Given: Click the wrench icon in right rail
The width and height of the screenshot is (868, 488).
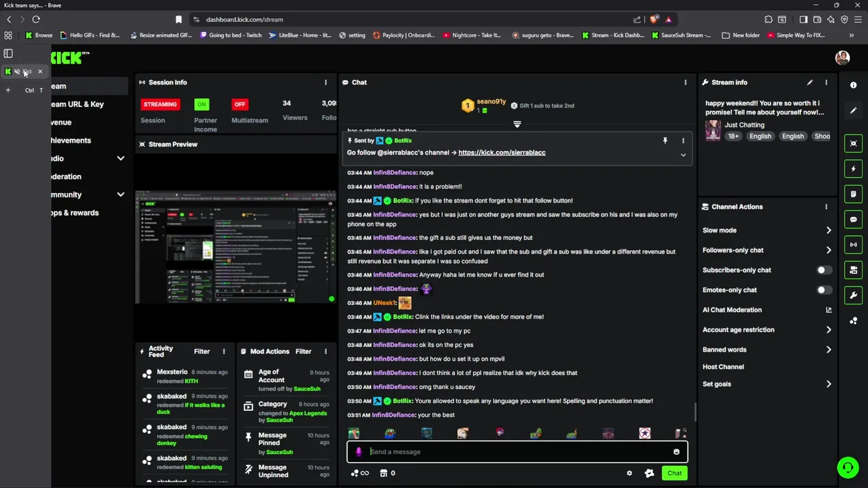Looking at the screenshot, I should [x=853, y=296].
